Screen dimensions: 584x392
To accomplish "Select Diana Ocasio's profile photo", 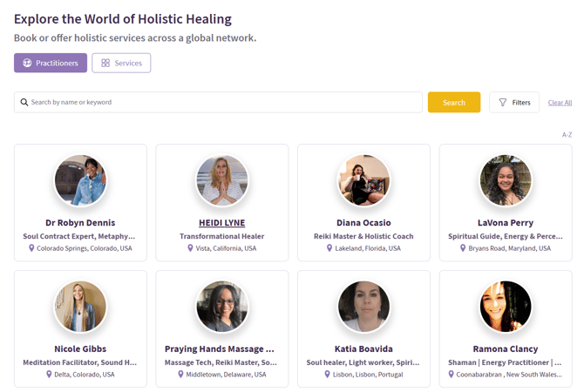I will point(363,181).
